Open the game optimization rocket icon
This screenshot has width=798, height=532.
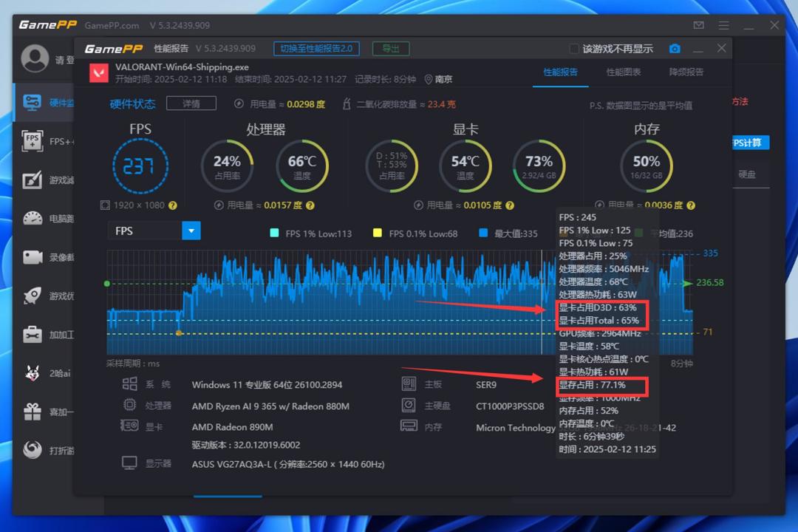33,296
